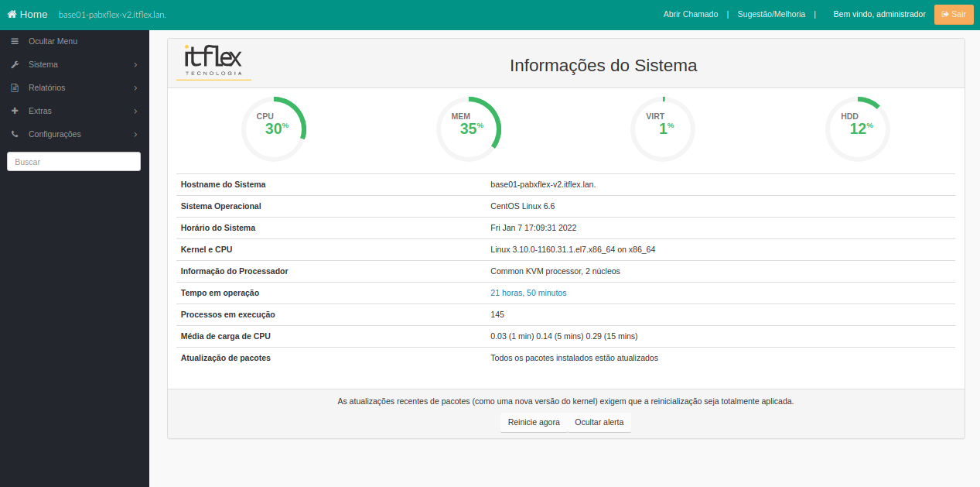The height and width of the screenshot is (487, 980).
Task: Click the Informações do Sistema heading
Action: [603, 66]
